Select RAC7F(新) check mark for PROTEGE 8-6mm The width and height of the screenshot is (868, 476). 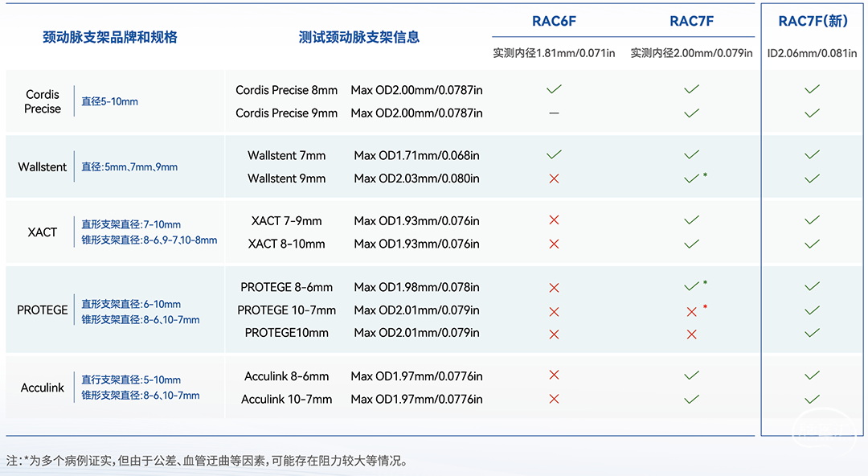click(x=812, y=286)
